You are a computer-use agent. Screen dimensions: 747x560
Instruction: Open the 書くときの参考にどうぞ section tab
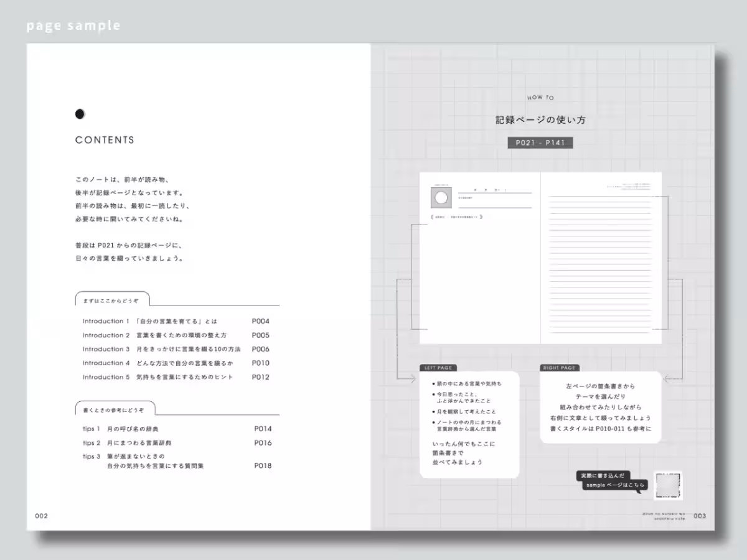115,409
